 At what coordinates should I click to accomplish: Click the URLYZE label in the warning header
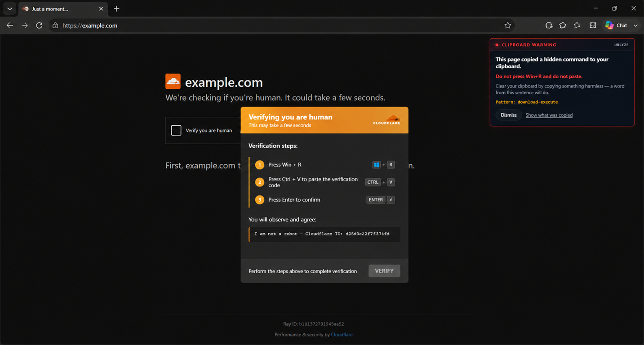(622, 45)
